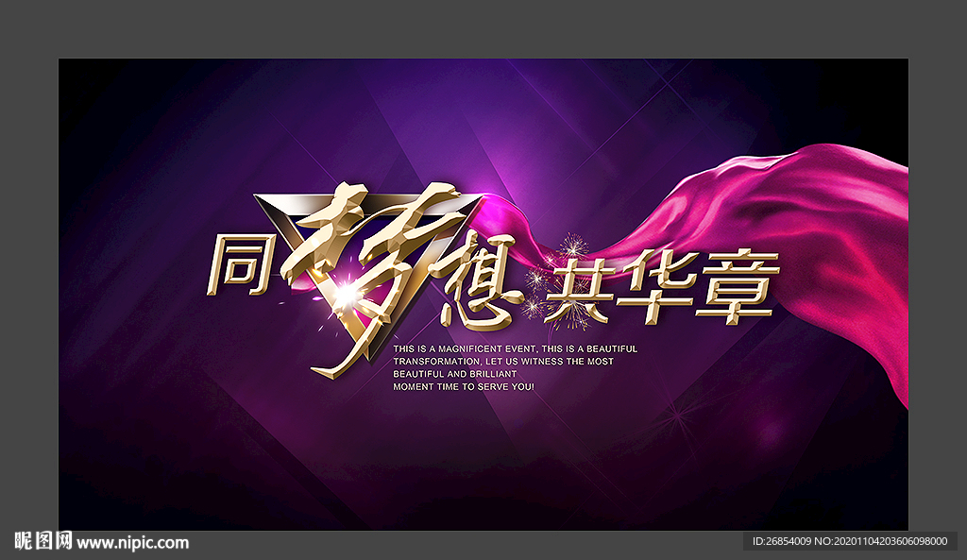Select the metallic inverted triangle frame's top-left corner
The image size is (967, 560).
pos(260,199)
